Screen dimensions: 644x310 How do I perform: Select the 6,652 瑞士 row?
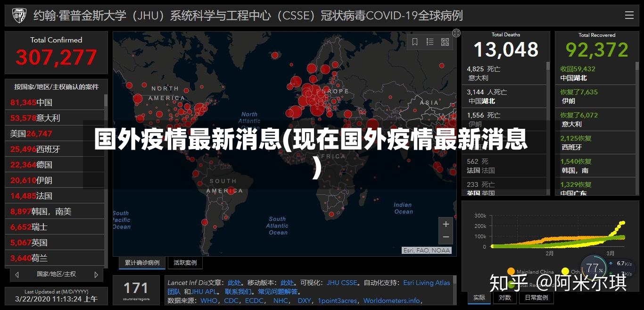[x=54, y=227]
